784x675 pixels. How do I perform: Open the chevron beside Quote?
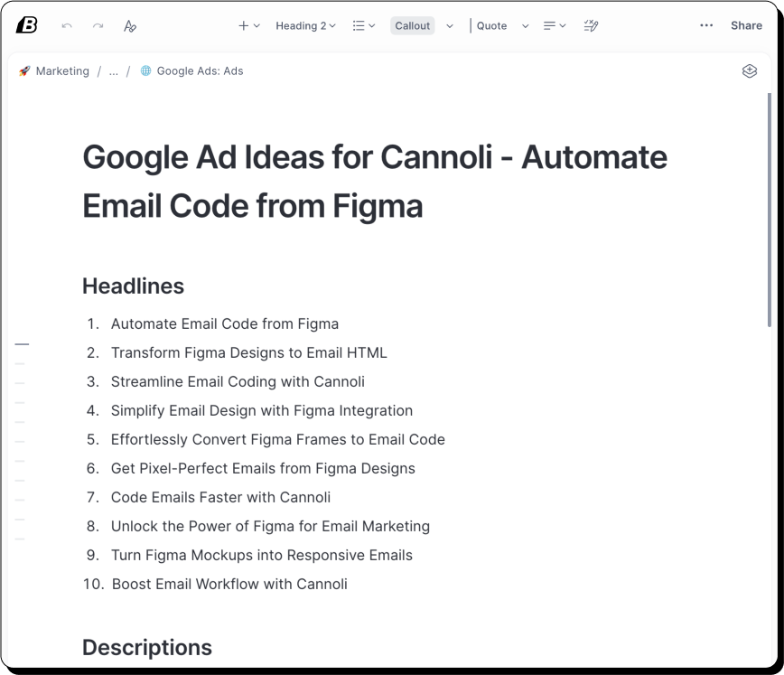click(x=526, y=25)
